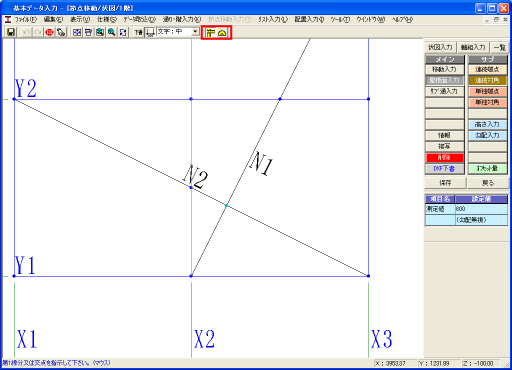
Task: Switch to the 伏図入力 tab
Action: [x=440, y=47]
